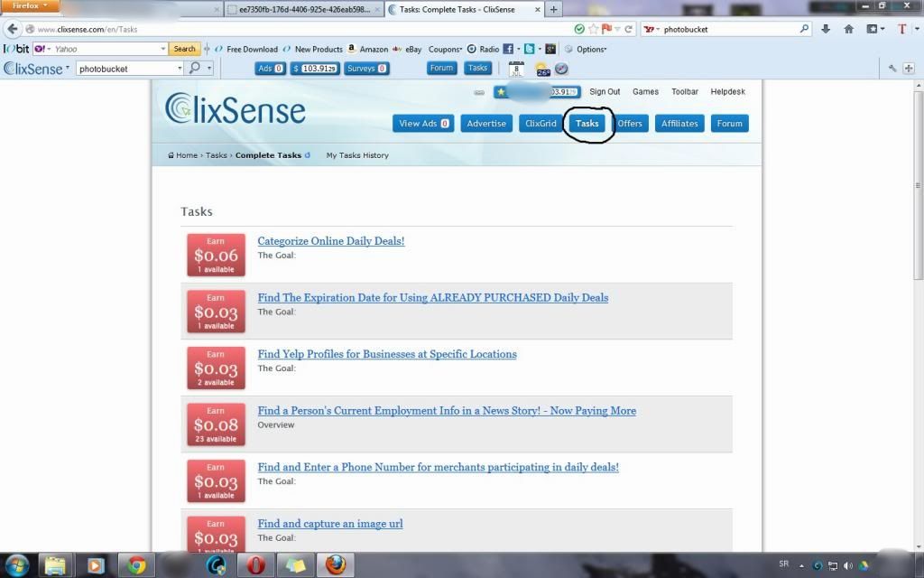Open Opera from the taskbar

tap(255, 565)
